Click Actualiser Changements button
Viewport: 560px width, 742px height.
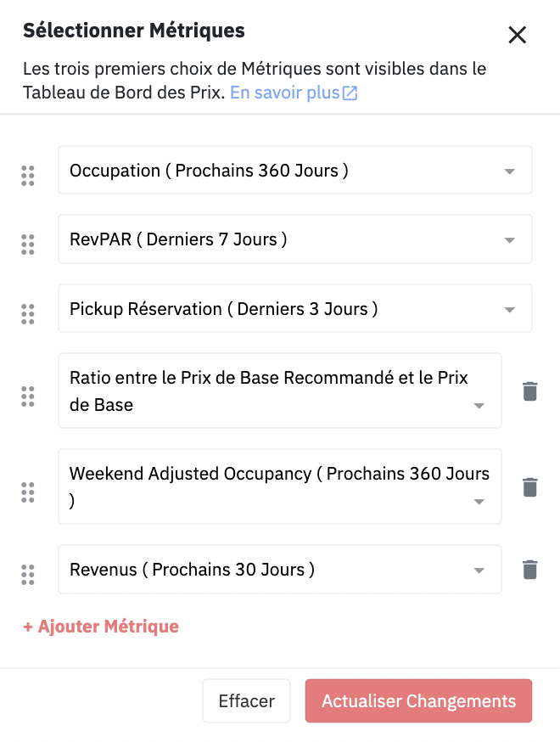418,701
